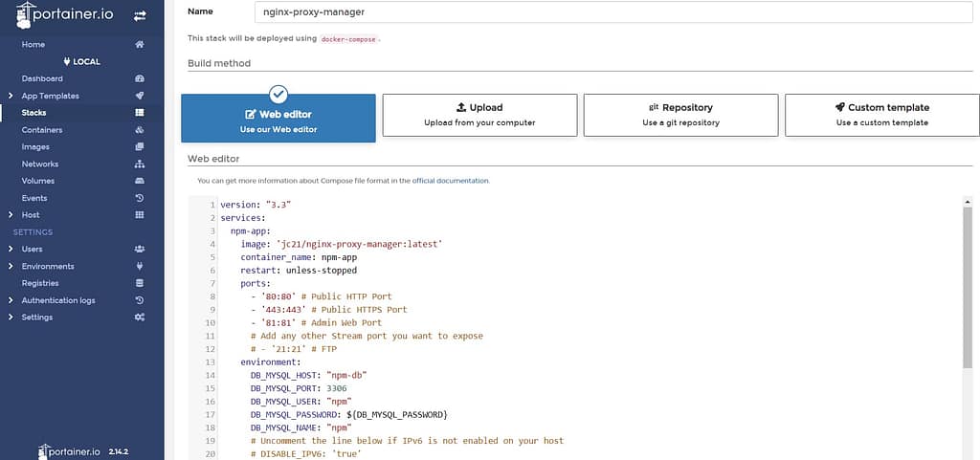980x460 pixels.
Task: Open Images in the sidebar
Action: [x=35, y=147]
